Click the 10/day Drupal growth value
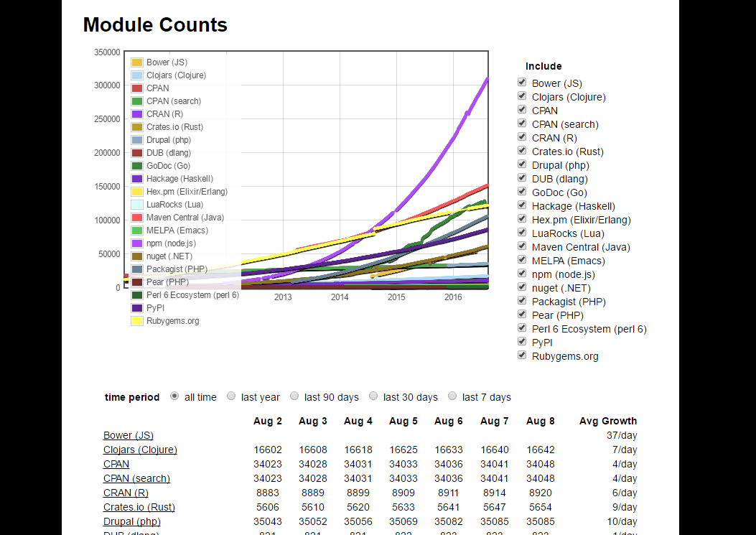 pyautogui.click(x=622, y=522)
